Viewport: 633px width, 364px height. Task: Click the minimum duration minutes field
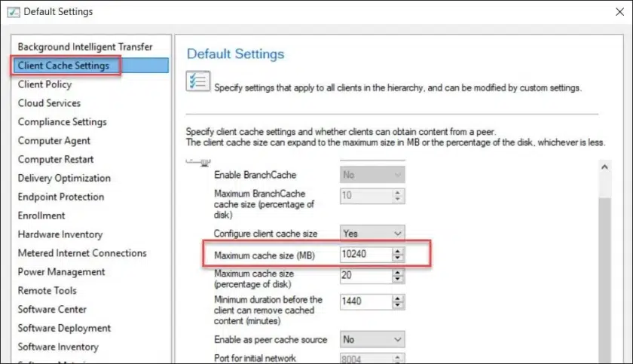point(365,302)
